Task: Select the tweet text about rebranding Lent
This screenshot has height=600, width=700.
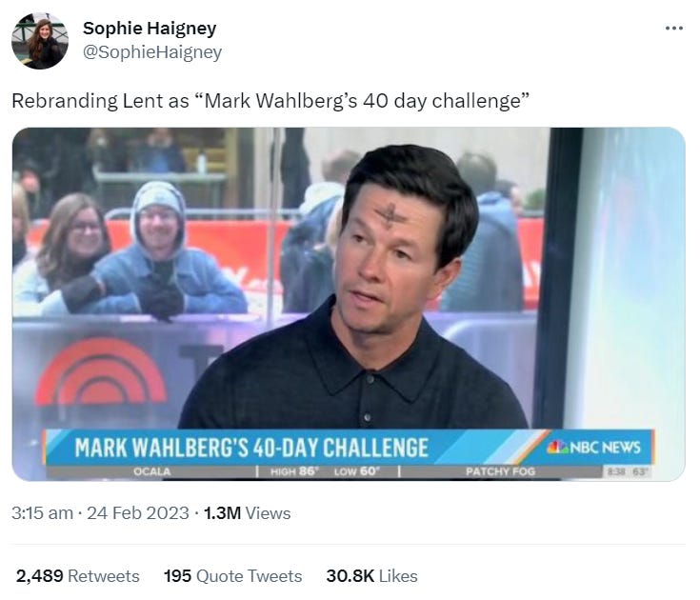Action: (270, 101)
